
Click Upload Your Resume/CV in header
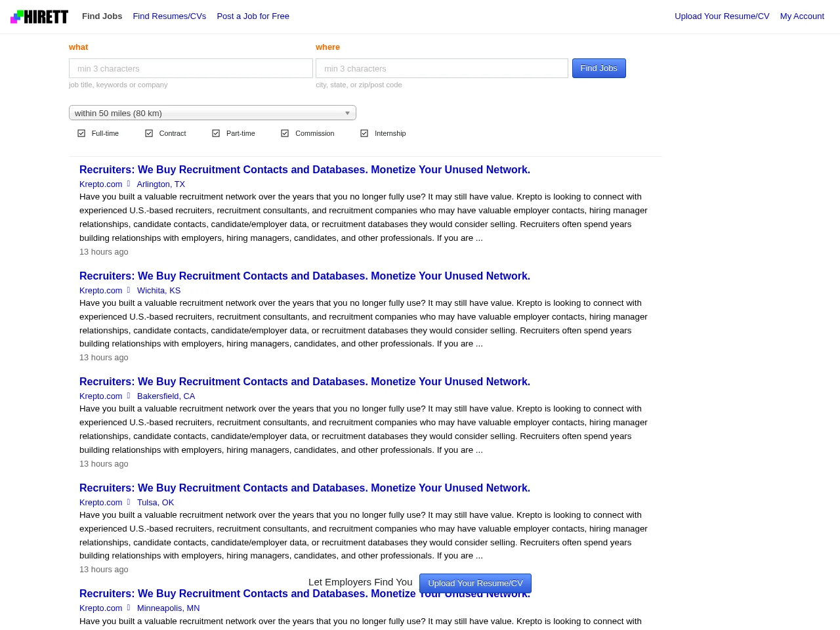pos(722,16)
